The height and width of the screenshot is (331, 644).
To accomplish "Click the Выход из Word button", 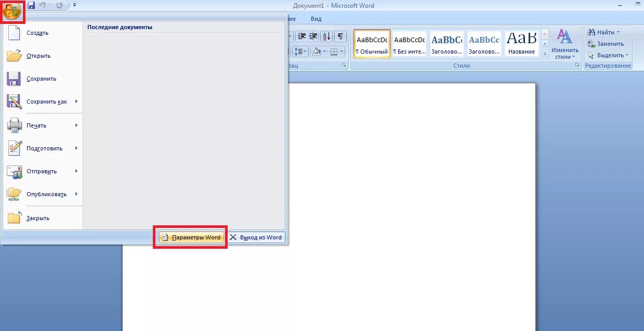I will coord(256,237).
